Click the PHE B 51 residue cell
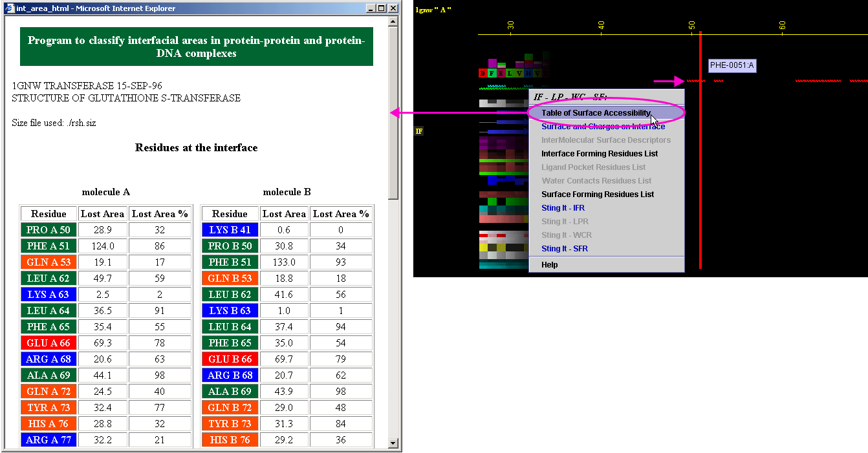The width and height of the screenshot is (868, 453). [x=230, y=262]
